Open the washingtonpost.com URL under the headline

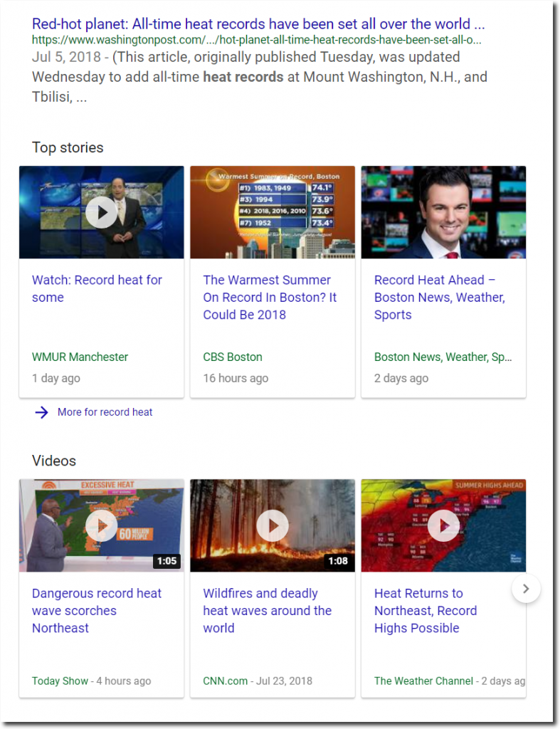256,40
